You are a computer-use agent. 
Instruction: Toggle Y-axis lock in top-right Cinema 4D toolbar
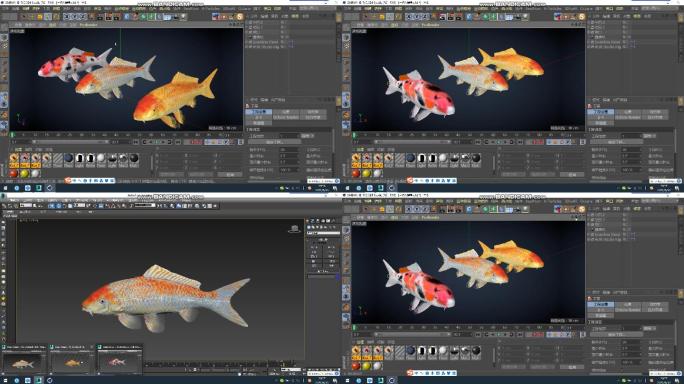[418, 17]
